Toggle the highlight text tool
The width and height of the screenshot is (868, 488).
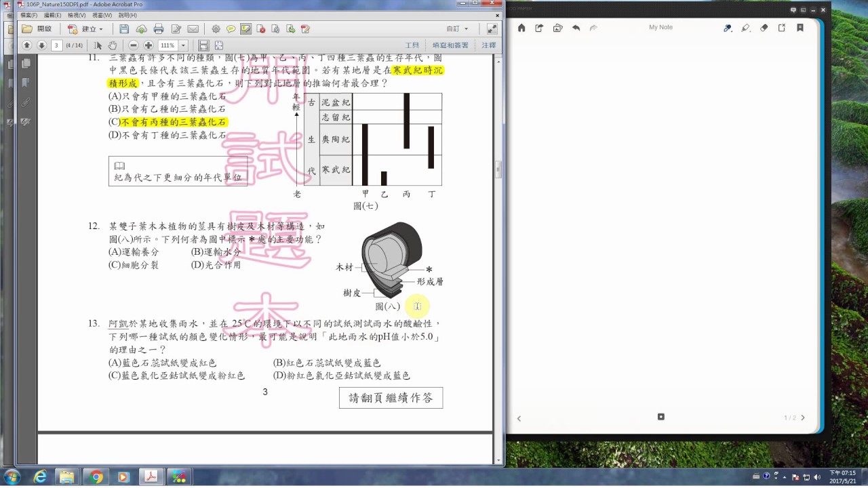coord(245,29)
